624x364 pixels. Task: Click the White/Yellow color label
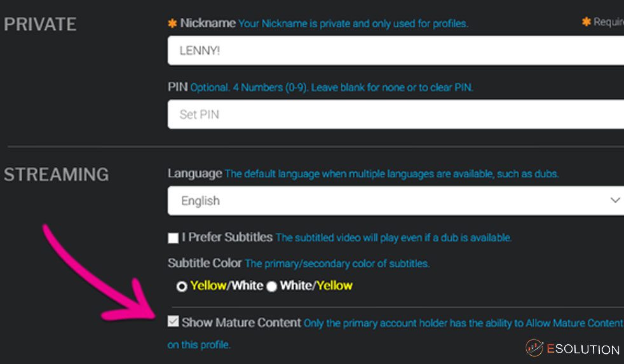(316, 286)
